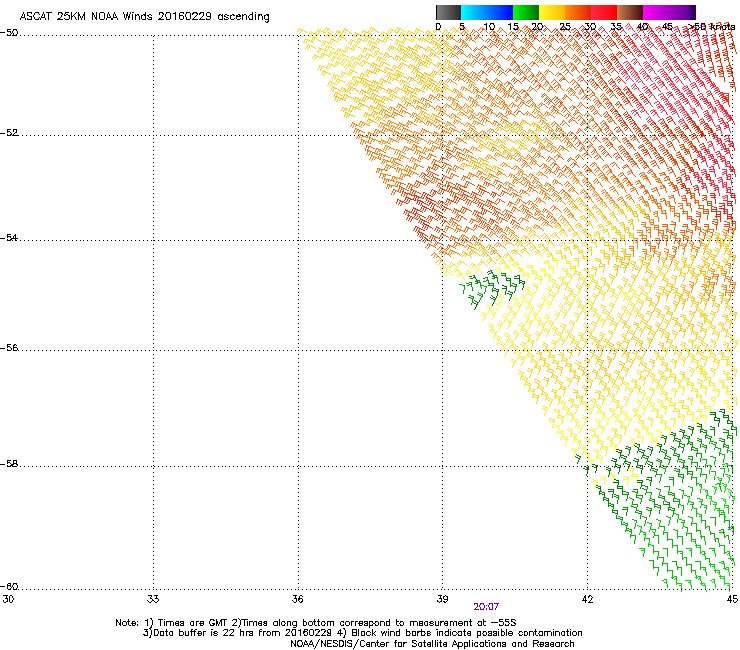Click the '-58' latitude axis label
Screen dimensions: 740x650
click(9, 464)
